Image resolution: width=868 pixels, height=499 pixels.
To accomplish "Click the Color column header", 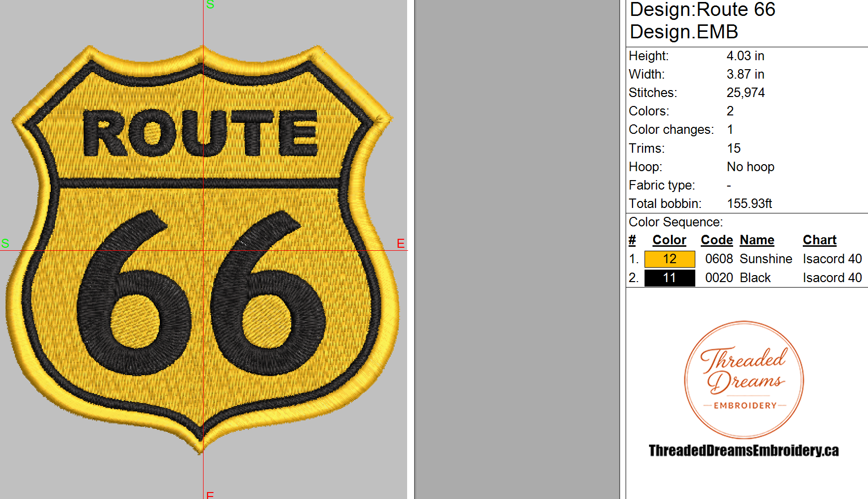I will (x=669, y=240).
